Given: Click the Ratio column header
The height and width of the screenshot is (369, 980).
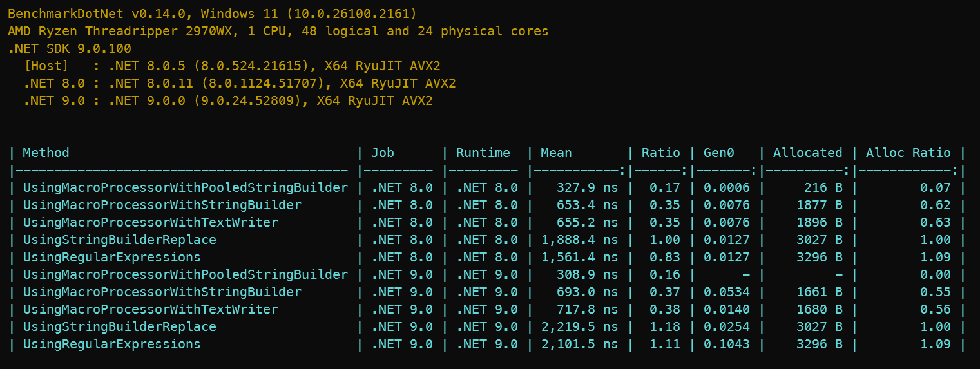Looking at the screenshot, I should [661, 153].
